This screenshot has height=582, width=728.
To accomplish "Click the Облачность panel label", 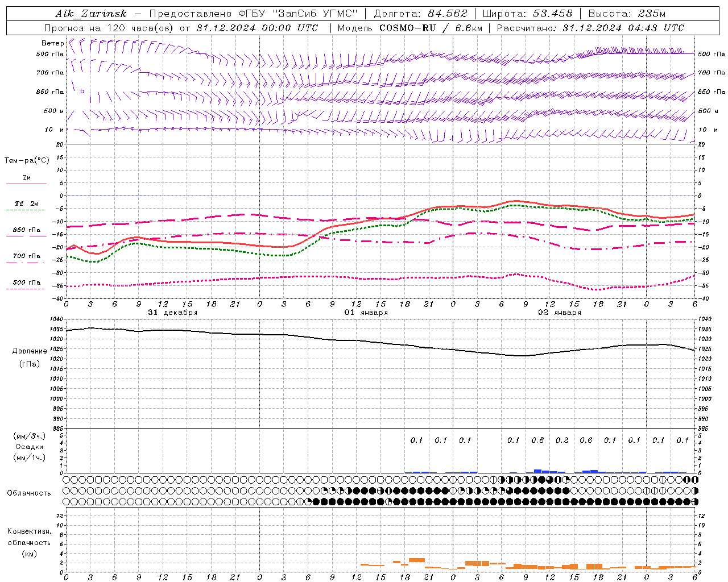I will tap(29, 493).
